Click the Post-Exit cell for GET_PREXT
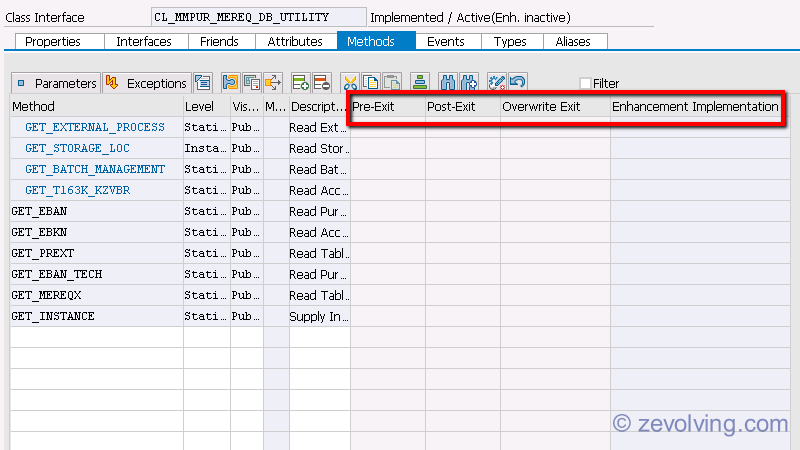The image size is (800, 450). coord(463,253)
